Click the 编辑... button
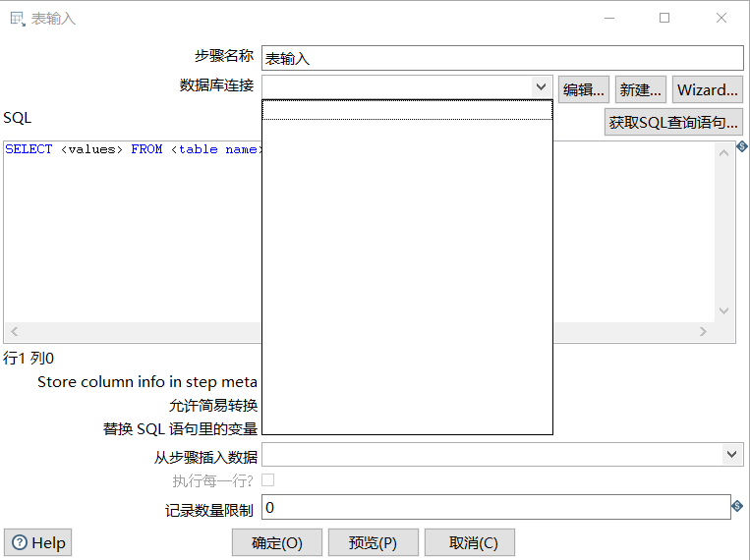This screenshot has height=560, width=750. [x=584, y=89]
